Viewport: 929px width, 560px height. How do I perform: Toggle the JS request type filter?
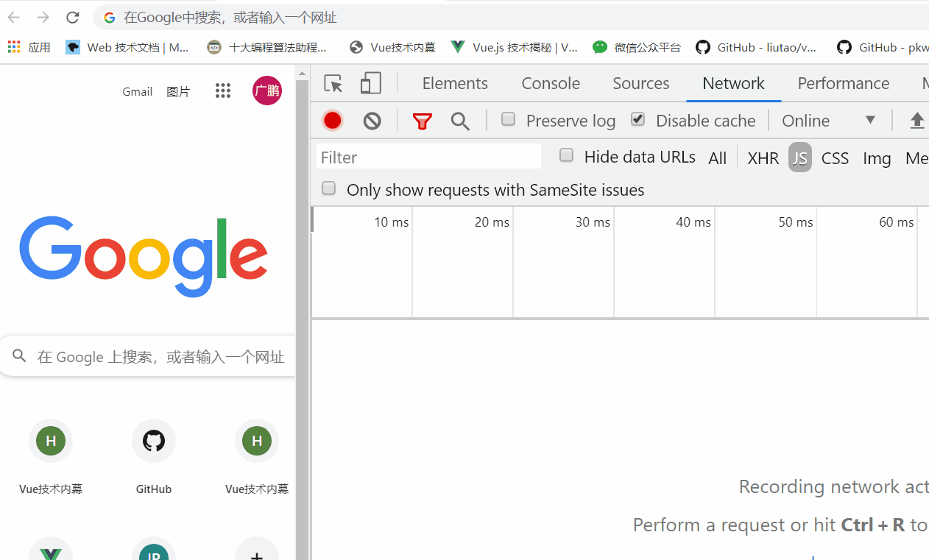800,157
